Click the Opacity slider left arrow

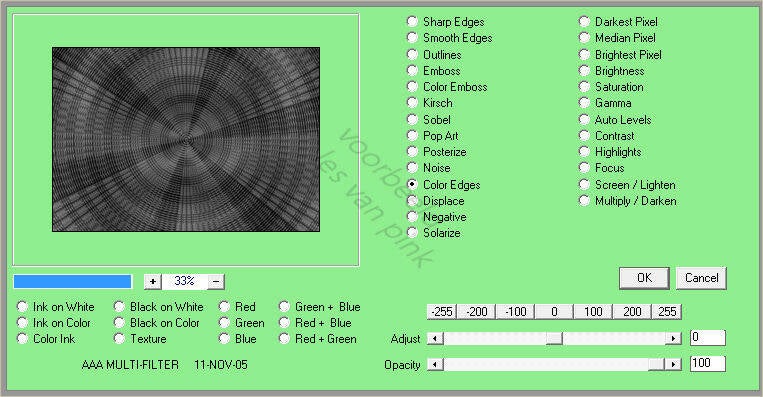435,364
